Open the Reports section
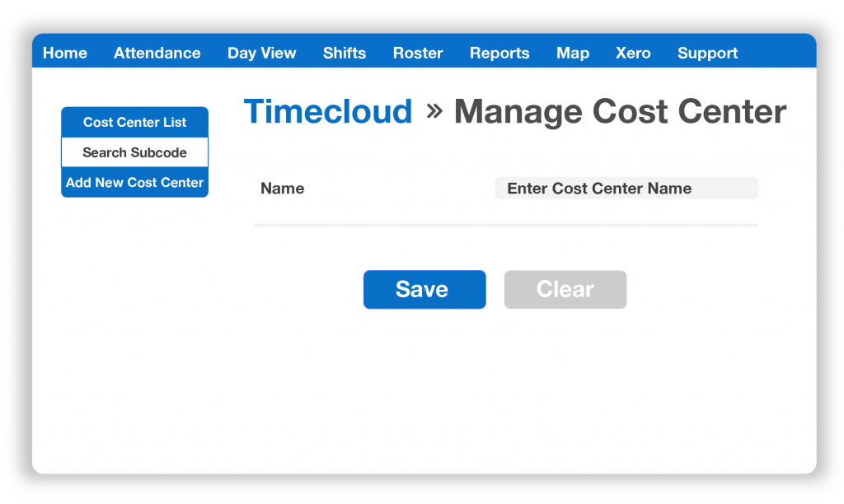844x504 pixels. coord(499,53)
